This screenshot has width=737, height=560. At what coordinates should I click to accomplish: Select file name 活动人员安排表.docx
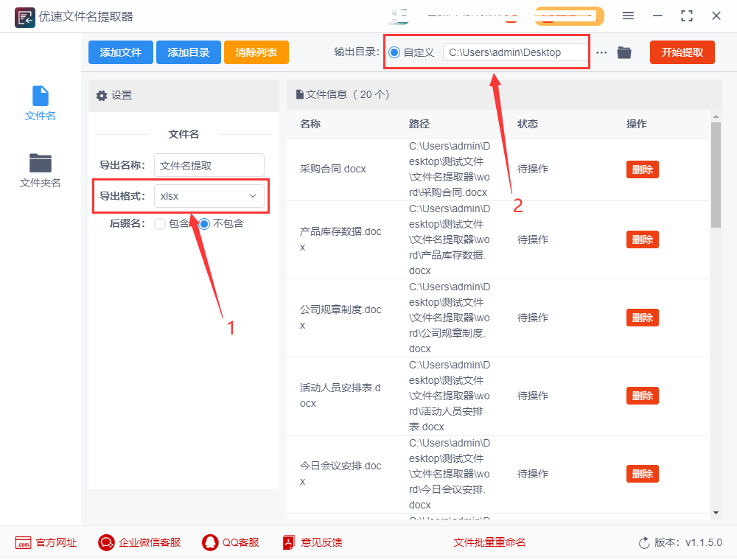click(340, 395)
